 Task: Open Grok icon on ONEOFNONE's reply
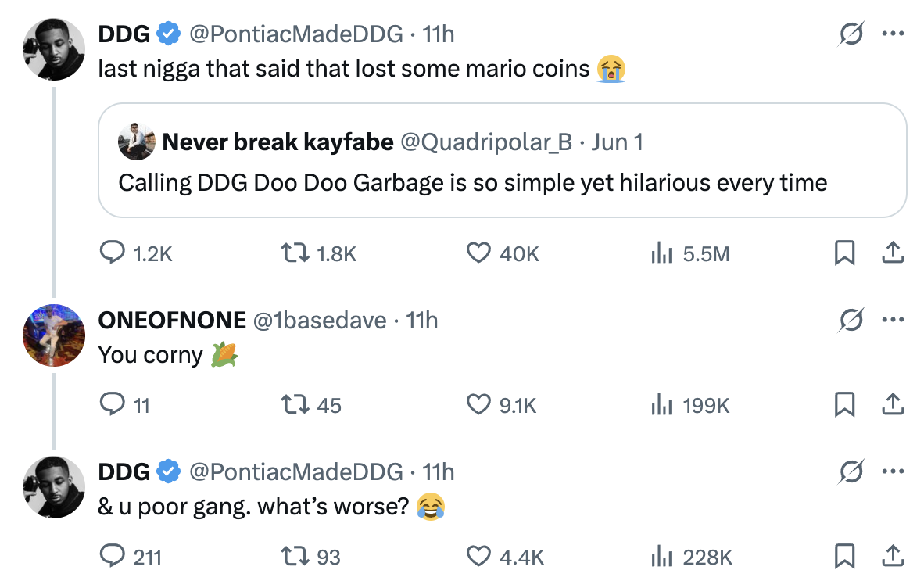tap(851, 320)
